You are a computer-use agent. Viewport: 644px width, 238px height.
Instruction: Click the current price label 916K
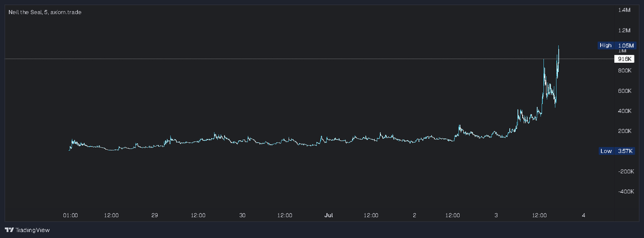624,59
